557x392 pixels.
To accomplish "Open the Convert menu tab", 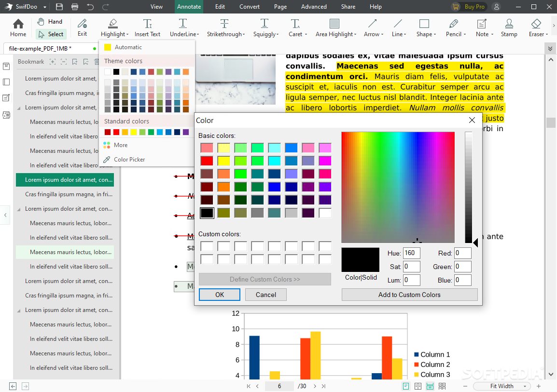I will tap(250, 6).
